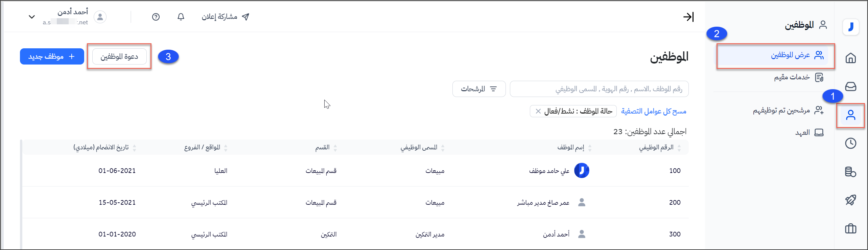Image resolution: width=868 pixels, height=250 pixels.
Task: Click the موظف جديد button
Action: [x=52, y=56]
